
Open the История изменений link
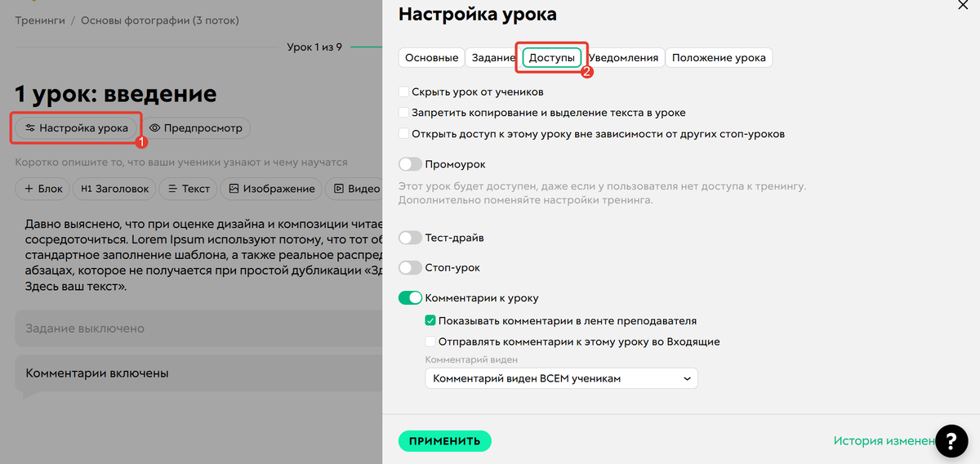(x=884, y=441)
